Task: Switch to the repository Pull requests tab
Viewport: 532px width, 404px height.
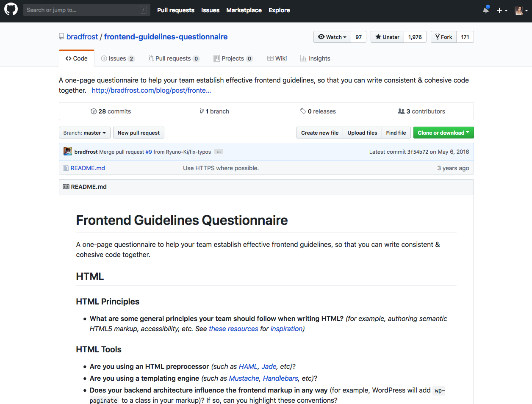Action: click(174, 58)
